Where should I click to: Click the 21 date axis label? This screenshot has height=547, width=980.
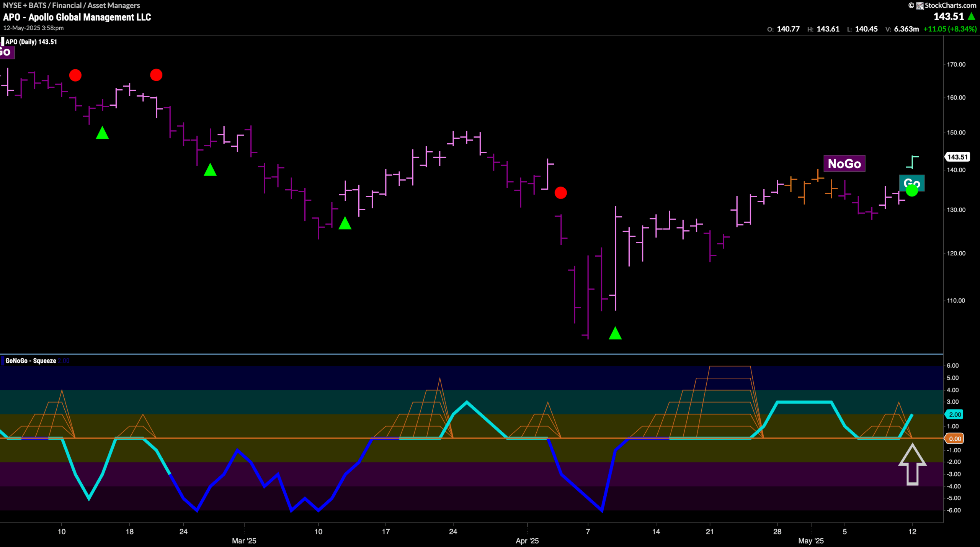(x=710, y=532)
